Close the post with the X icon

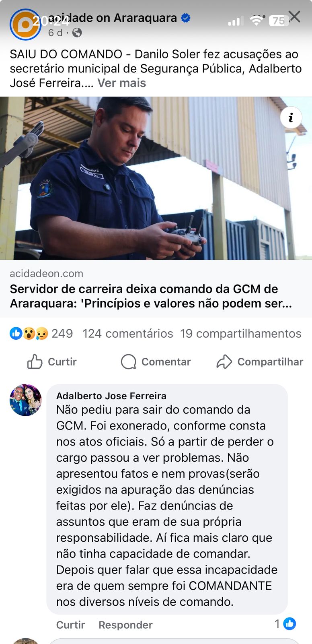click(294, 17)
